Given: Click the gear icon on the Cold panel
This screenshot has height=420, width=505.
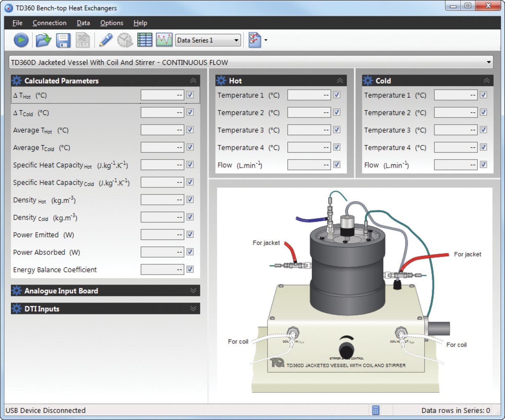Looking at the screenshot, I should [368, 81].
